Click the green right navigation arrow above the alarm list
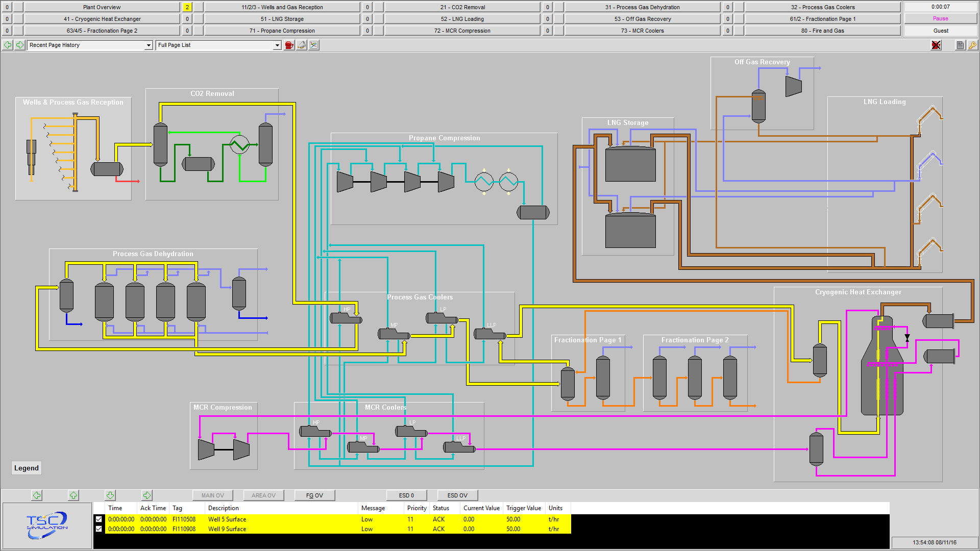This screenshot has height=551, width=980. coord(147,495)
